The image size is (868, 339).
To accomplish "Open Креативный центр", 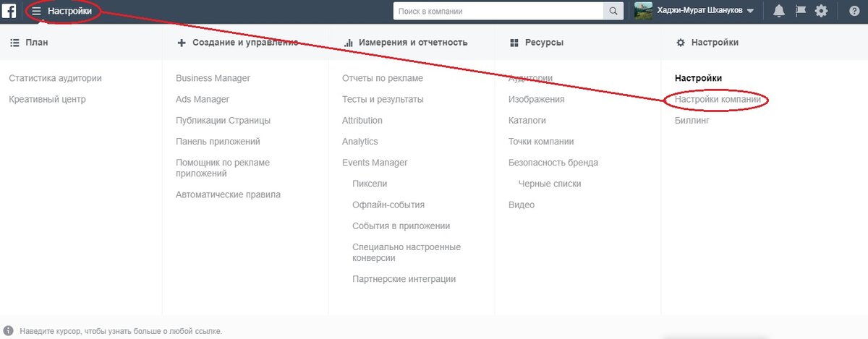I will [x=47, y=99].
